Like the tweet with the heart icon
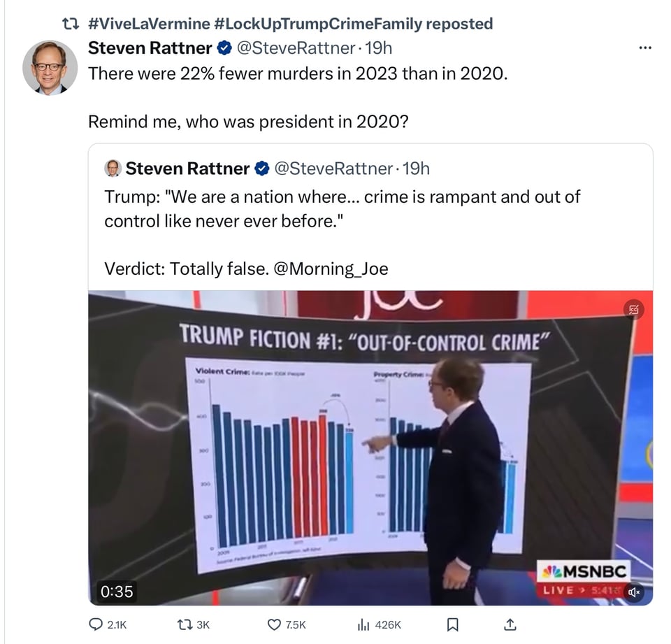Viewport: 671px width, 644px height. click(274, 624)
